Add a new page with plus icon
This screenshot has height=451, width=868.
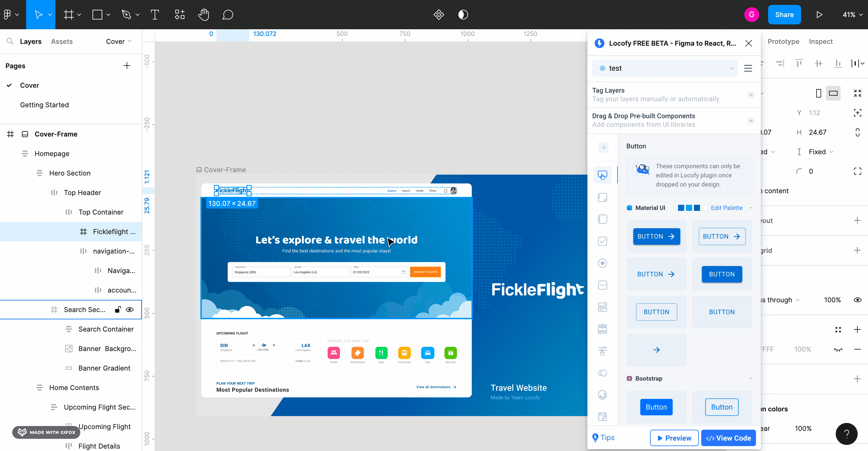(x=127, y=66)
